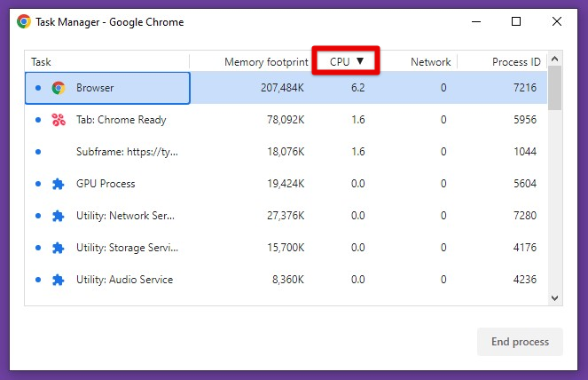Viewport: 588px width, 380px height.
Task: Click the Storage Service puzzle piece icon
Action: (59, 248)
